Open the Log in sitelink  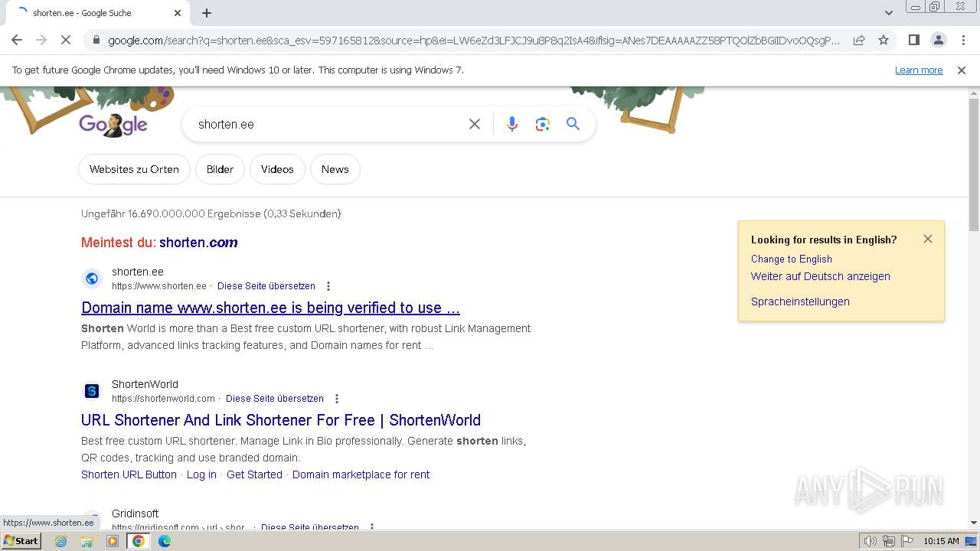[x=201, y=474]
